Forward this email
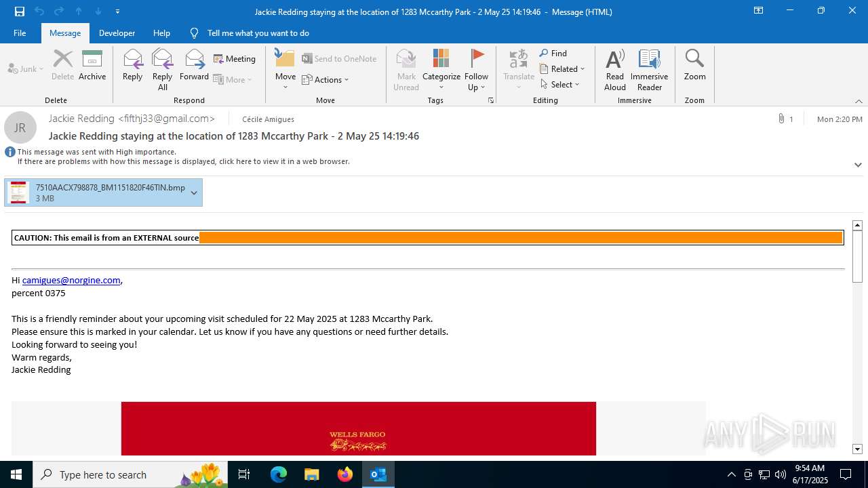The image size is (868, 488). click(x=194, y=65)
